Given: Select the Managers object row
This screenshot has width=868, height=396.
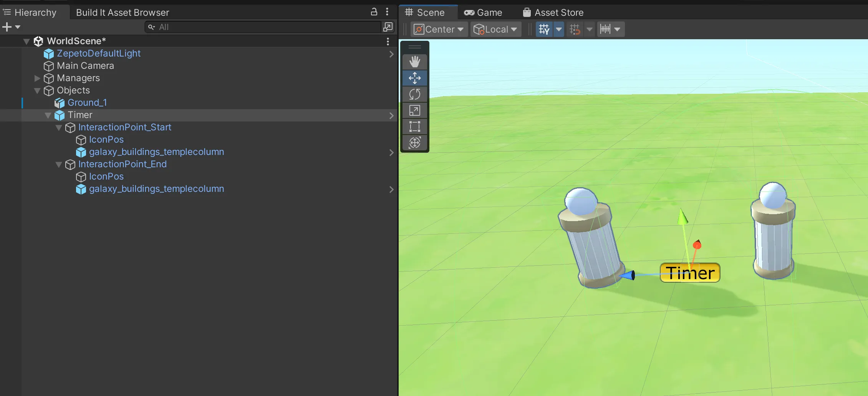Looking at the screenshot, I should coord(199,78).
